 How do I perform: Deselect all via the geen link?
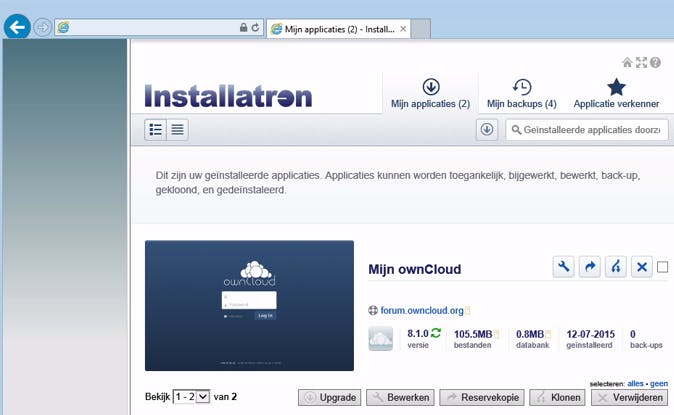point(659,384)
